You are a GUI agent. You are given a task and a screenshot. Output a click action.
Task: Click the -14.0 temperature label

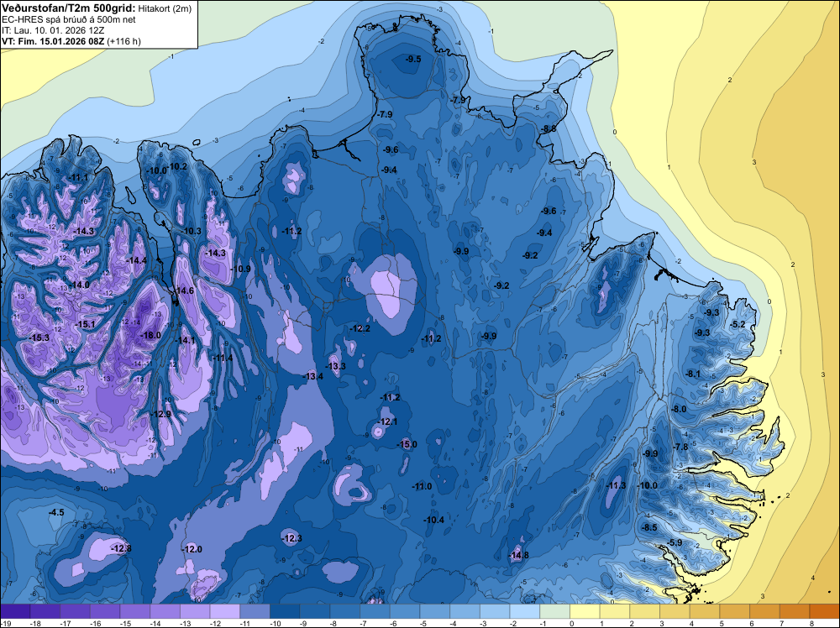click(x=79, y=285)
